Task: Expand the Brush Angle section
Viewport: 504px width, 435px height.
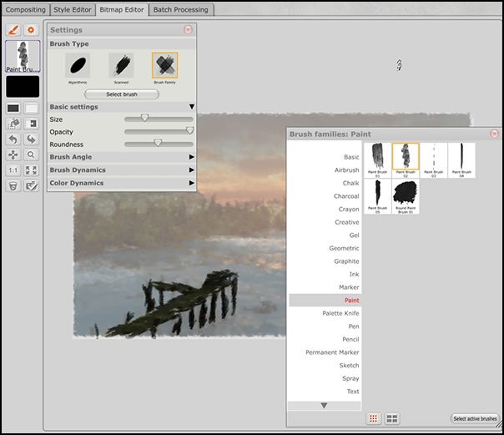Action: (122, 157)
